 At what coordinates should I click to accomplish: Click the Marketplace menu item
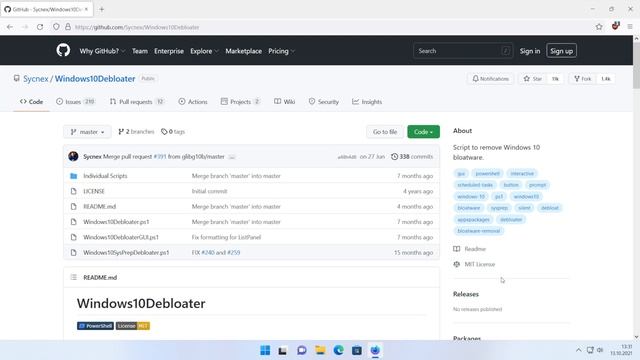[x=244, y=51]
